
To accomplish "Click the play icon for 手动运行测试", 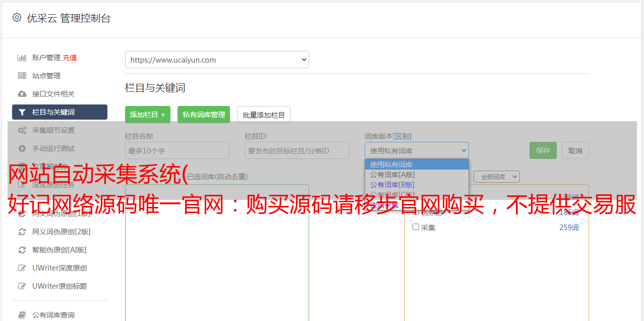I will point(22,148).
